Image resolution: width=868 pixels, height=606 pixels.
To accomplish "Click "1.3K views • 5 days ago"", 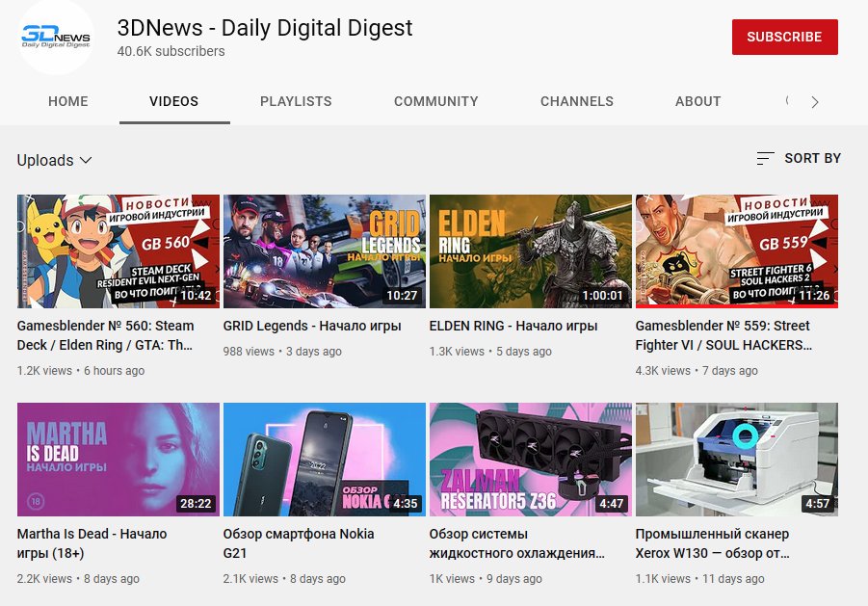I will 490,352.
